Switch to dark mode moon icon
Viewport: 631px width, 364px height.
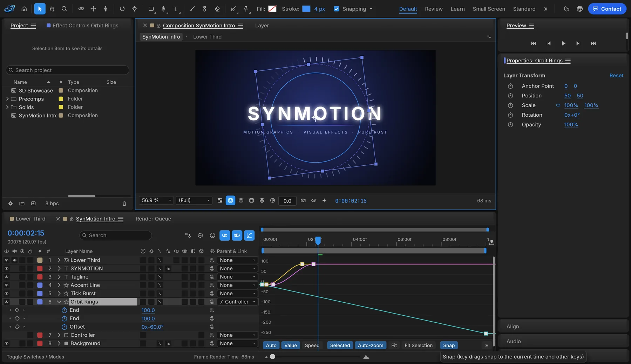coord(566,9)
